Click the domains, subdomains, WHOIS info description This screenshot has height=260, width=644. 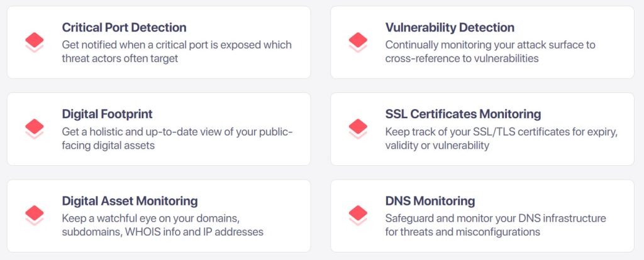pos(163,225)
